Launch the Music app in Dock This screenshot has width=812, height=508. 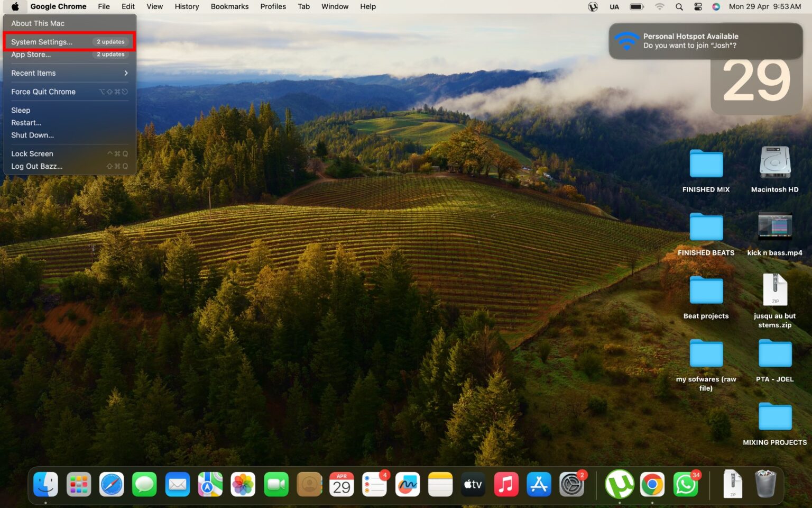506,484
